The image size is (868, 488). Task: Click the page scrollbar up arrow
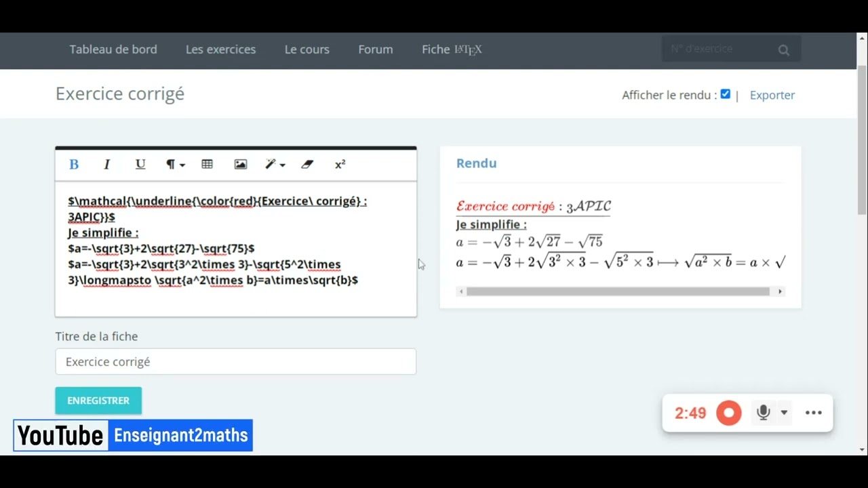862,37
